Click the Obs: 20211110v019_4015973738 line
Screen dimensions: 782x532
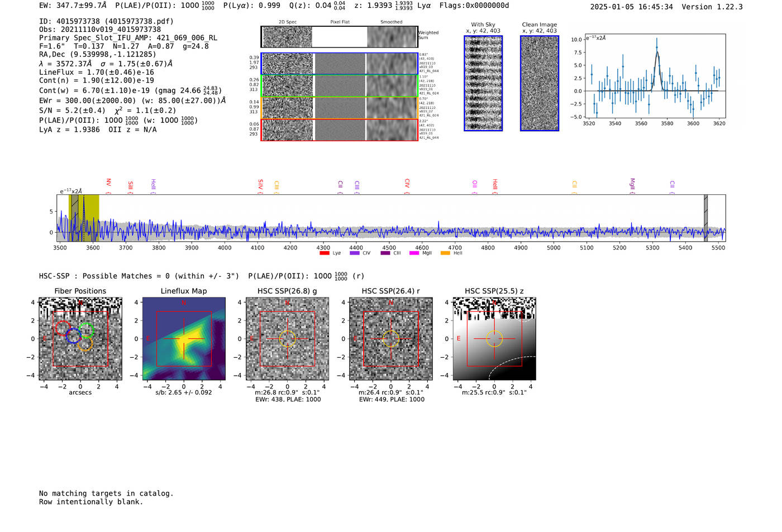click(x=100, y=30)
